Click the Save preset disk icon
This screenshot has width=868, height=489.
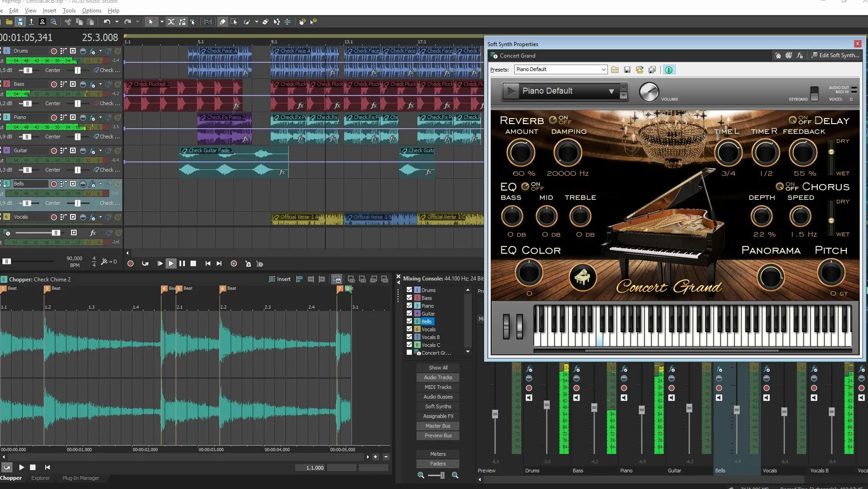tap(627, 70)
